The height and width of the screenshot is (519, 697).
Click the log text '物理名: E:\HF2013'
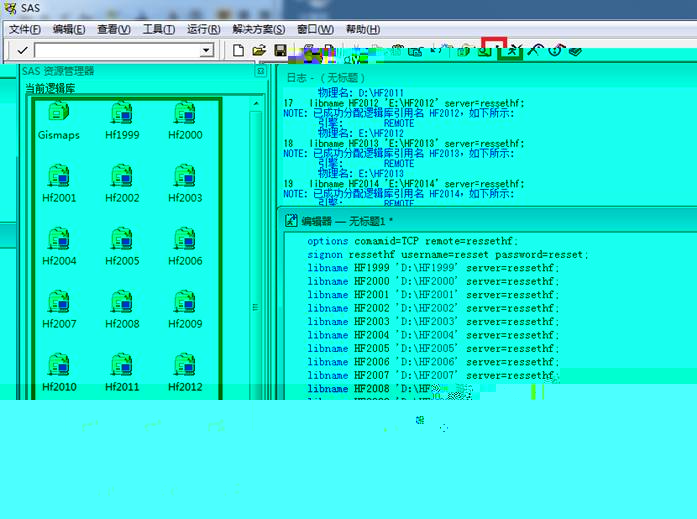pos(361,173)
